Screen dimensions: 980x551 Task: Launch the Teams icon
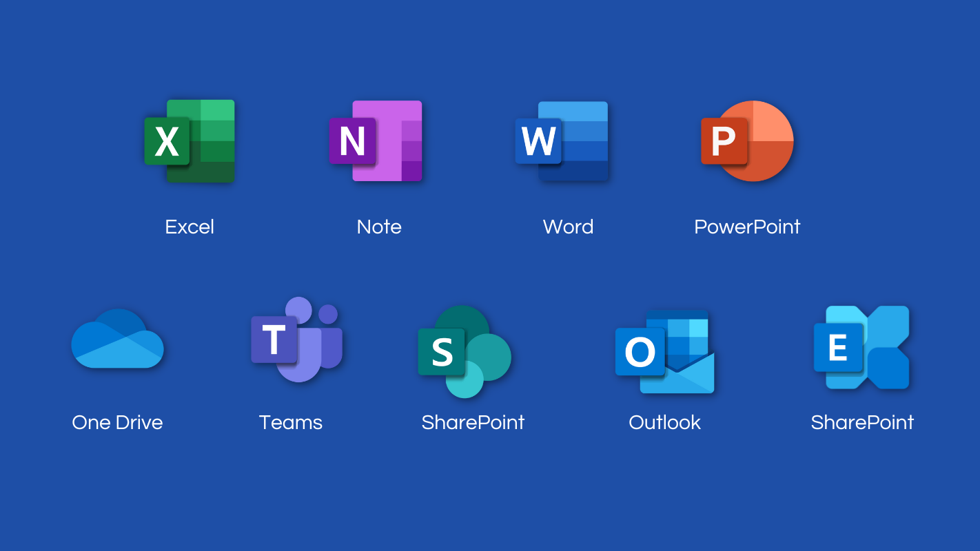[297, 340]
